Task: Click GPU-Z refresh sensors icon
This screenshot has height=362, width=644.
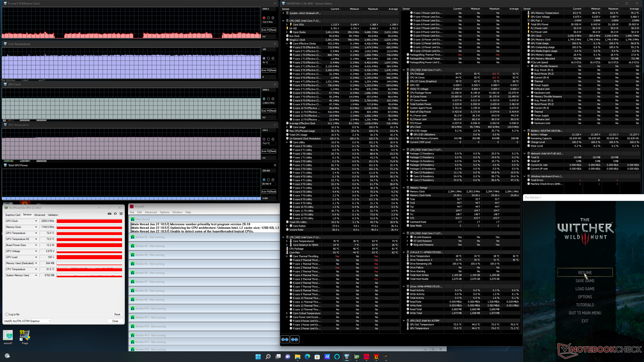Action: pos(115,214)
